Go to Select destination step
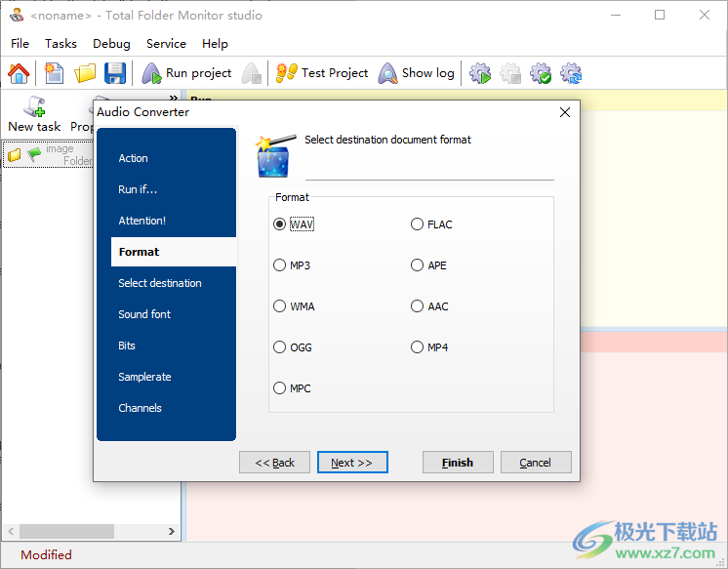Viewport: 728px width, 569px height. tap(160, 283)
